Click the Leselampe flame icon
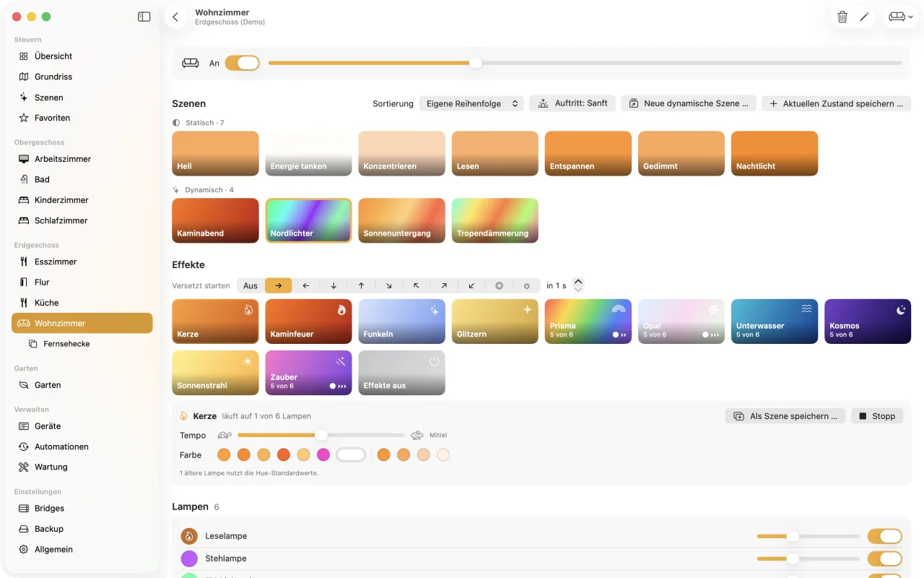Image resolution: width=924 pixels, height=578 pixels. pos(189,536)
